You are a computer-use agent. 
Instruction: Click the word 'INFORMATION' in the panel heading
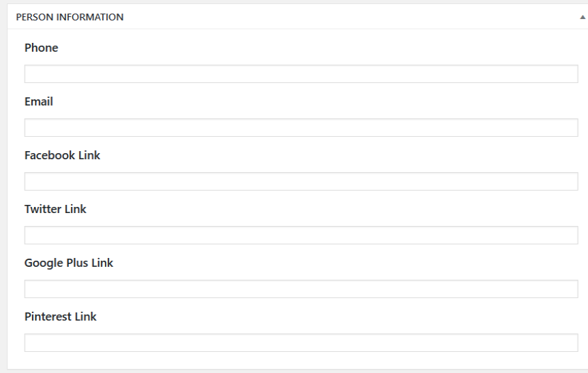pos(91,17)
